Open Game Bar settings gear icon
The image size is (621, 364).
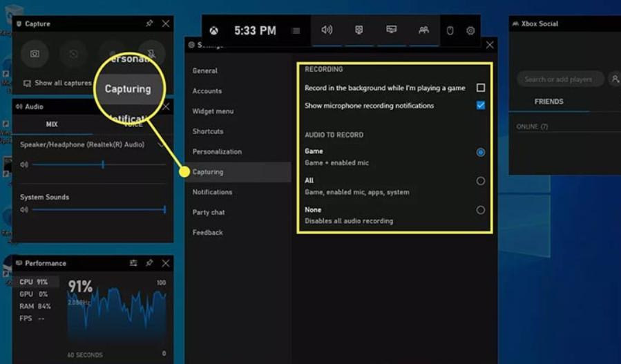470,30
